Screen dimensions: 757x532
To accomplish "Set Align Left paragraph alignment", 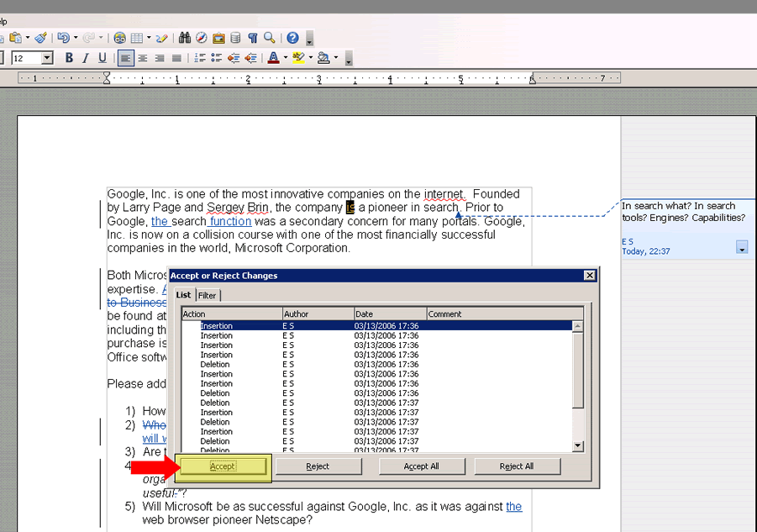I will [x=125, y=59].
